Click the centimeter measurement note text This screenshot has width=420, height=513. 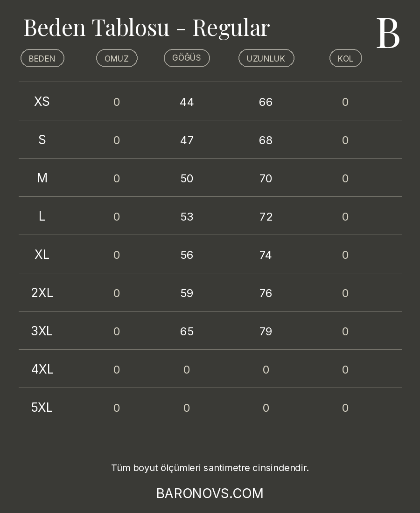coord(210,468)
